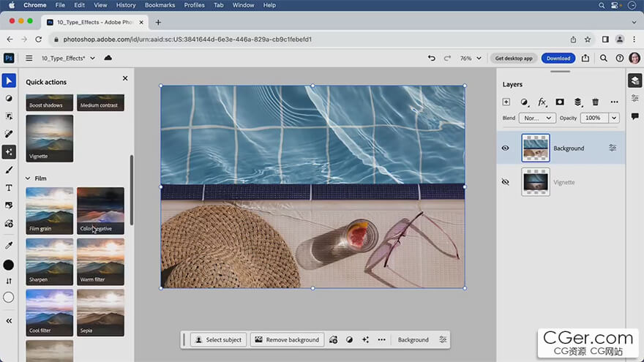
Task: Click the share export icon in header
Action: pyautogui.click(x=585, y=59)
